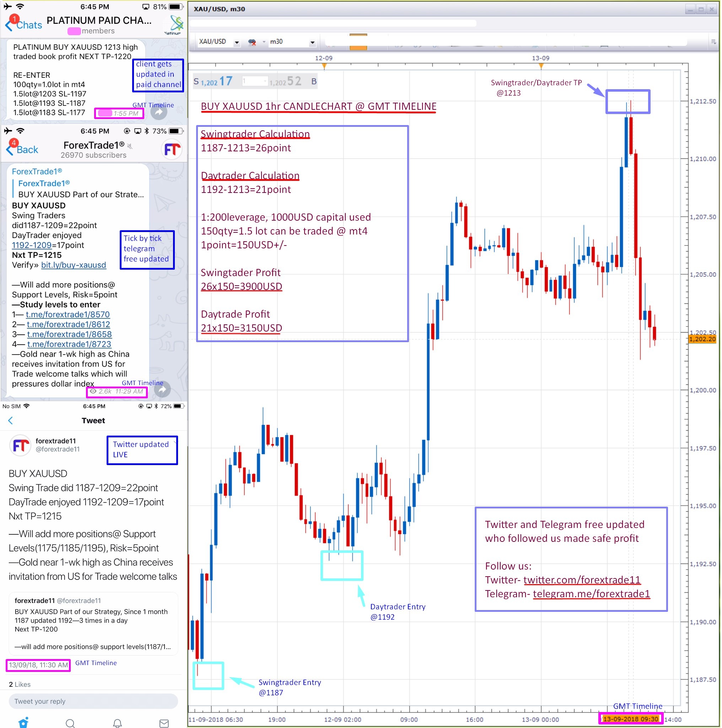
Task: Tap the battery icon next to 72%
Action: pyautogui.click(x=179, y=406)
